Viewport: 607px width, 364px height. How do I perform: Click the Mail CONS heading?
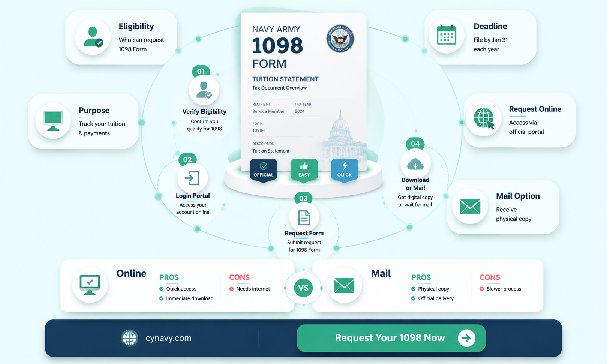click(x=490, y=277)
